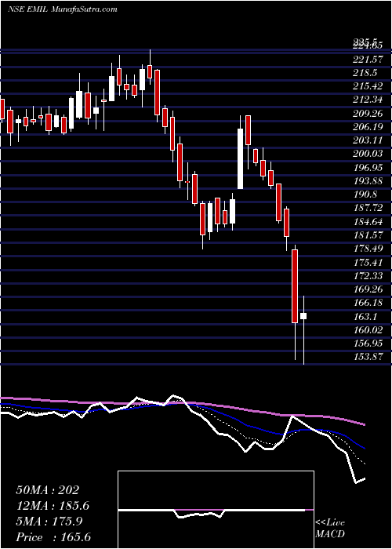This screenshot has height=549, width=392.
Task: Click the 169.26 price axis label
Action: tap(368, 289)
